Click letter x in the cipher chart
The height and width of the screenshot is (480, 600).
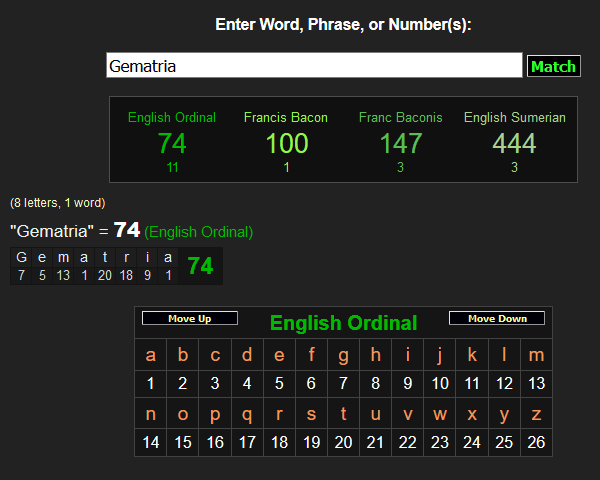(472, 414)
